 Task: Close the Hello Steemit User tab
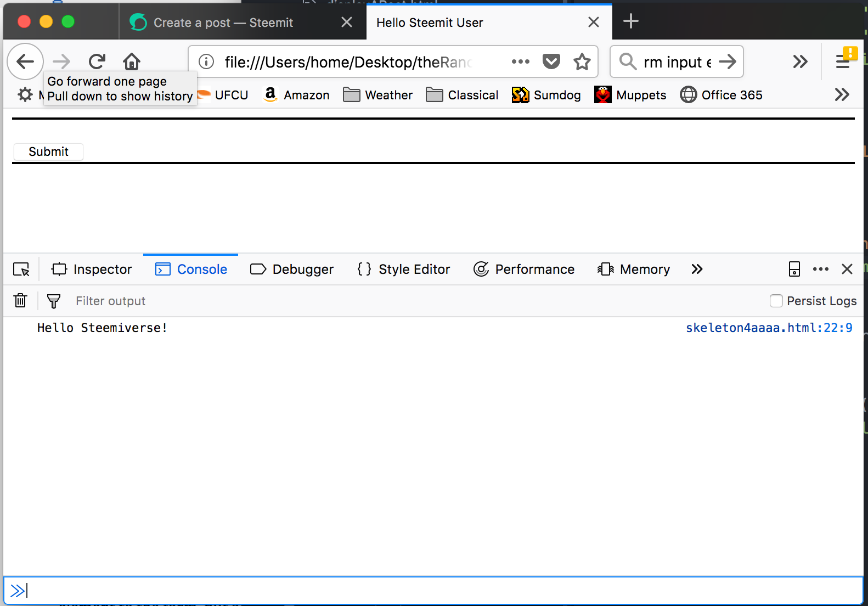pos(594,22)
